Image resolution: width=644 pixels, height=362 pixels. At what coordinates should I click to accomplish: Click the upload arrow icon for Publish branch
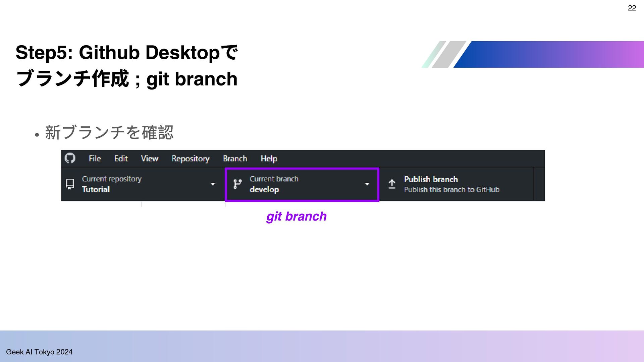click(392, 184)
